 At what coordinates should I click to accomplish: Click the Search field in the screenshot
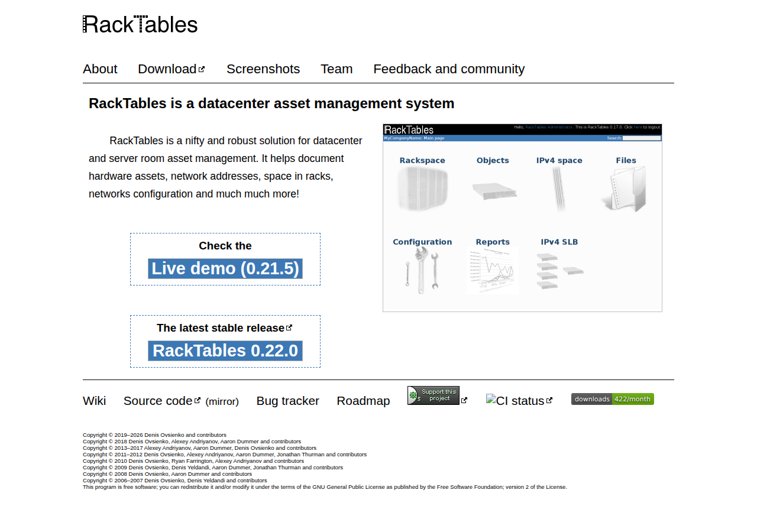pos(642,138)
